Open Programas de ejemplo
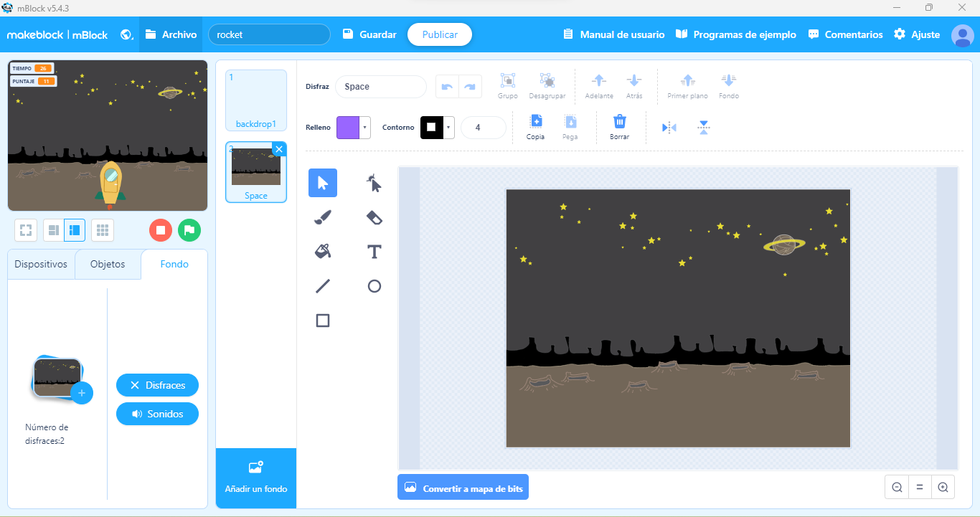The image size is (980, 517). pos(736,34)
